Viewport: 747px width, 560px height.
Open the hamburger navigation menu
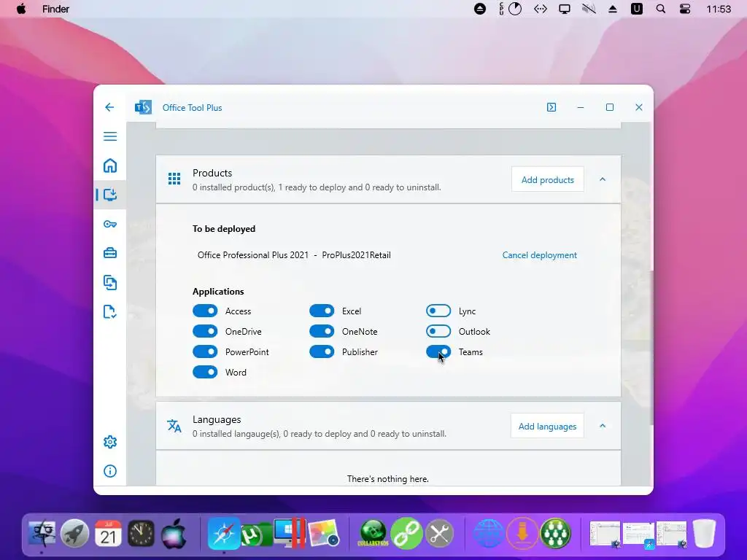pyautogui.click(x=110, y=136)
